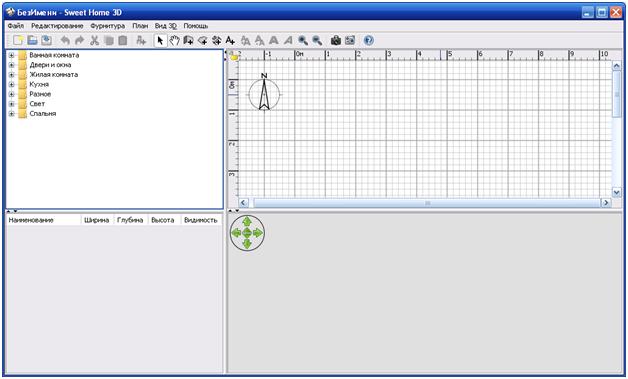Open the Файл menu
This screenshot has width=628, height=379.
[16, 26]
